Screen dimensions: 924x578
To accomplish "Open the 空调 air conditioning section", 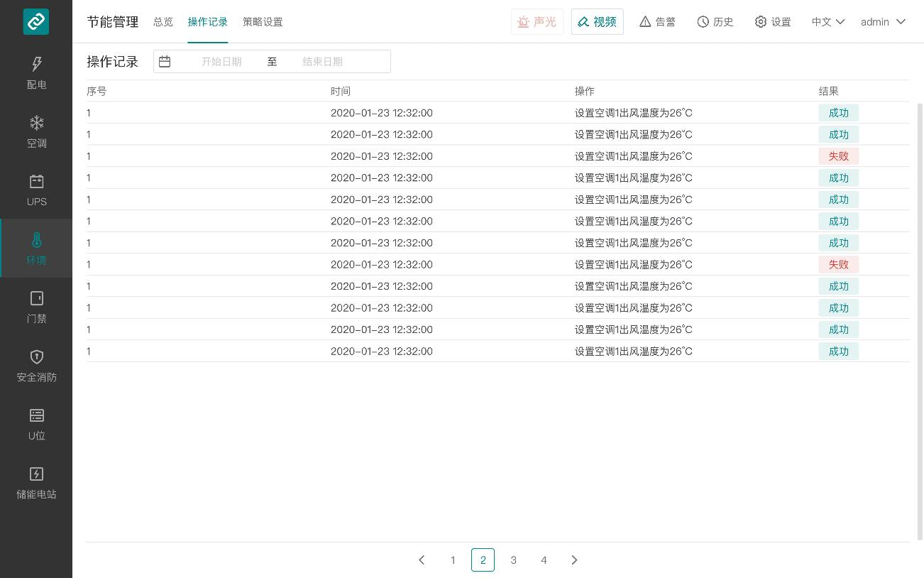I will 36,132.
